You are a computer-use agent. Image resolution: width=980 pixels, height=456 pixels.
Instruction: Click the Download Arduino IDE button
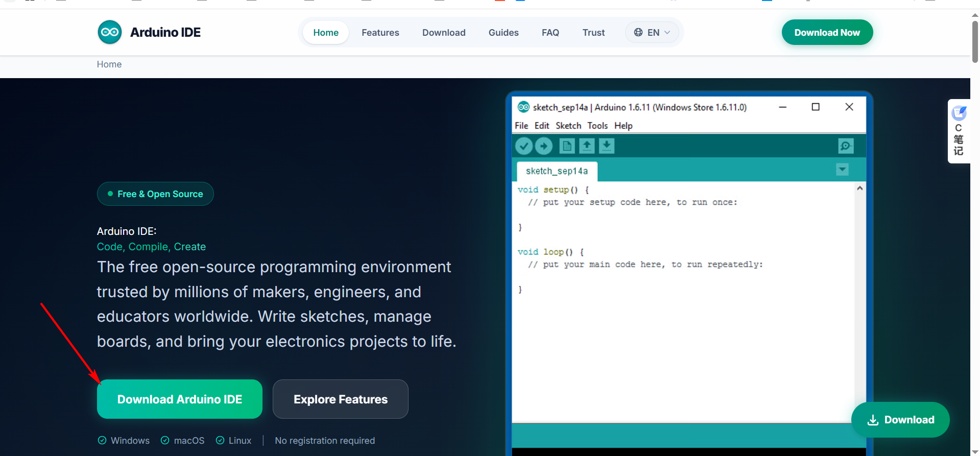[180, 399]
